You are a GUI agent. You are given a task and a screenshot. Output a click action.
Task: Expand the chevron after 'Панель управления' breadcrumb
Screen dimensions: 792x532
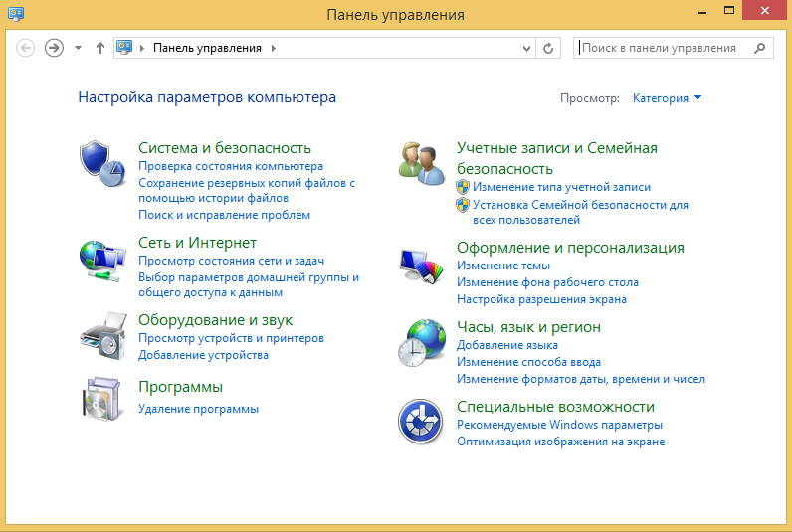tap(274, 48)
